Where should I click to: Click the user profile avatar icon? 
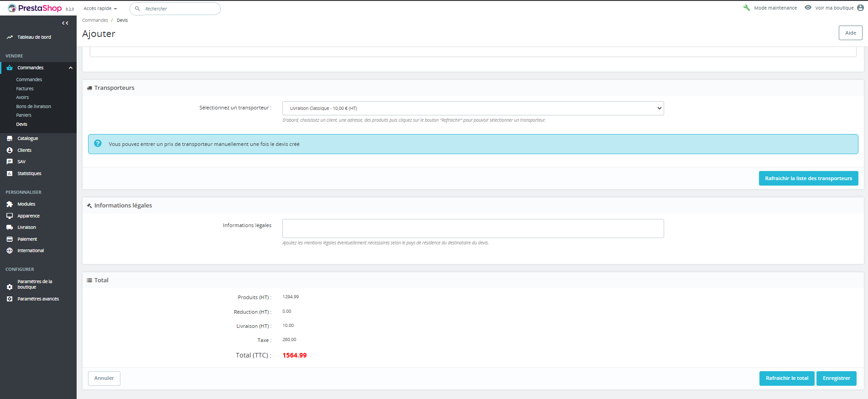(860, 8)
